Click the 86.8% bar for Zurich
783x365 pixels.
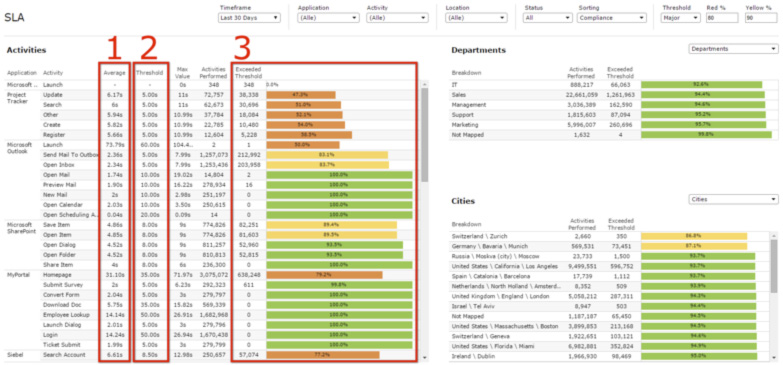(694, 236)
